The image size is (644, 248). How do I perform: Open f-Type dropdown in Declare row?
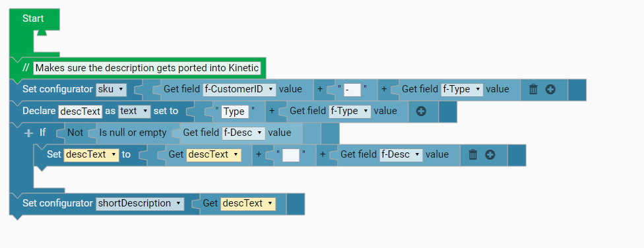pos(350,111)
